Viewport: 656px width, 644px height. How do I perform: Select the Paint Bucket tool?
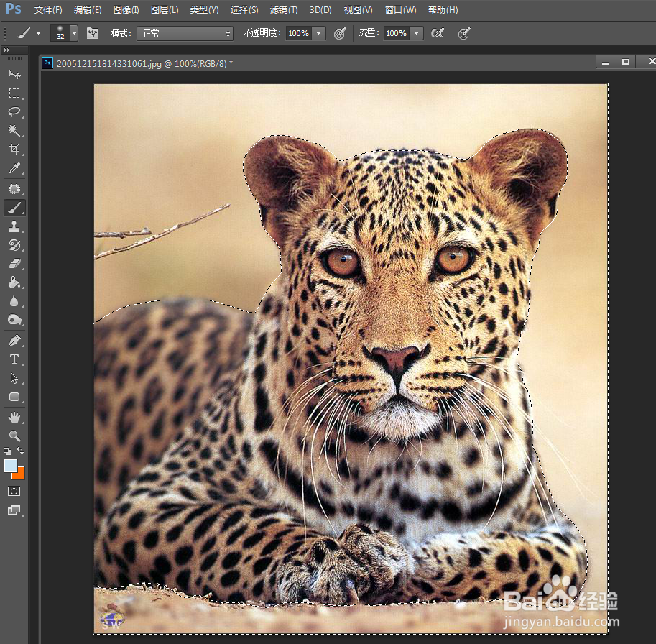coord(14,283)
